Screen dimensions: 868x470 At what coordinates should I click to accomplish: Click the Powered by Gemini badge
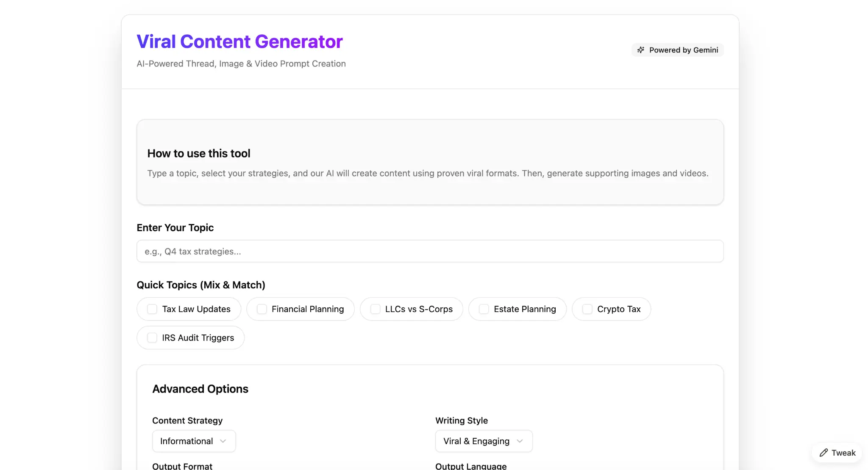click(x=677, y=50)
